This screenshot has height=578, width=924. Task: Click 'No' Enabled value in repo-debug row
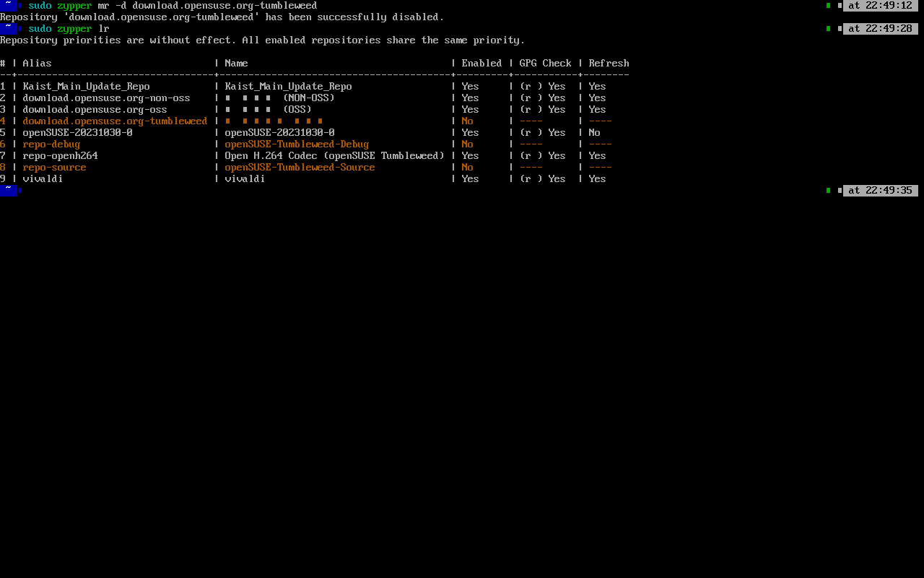coord(468,144)
